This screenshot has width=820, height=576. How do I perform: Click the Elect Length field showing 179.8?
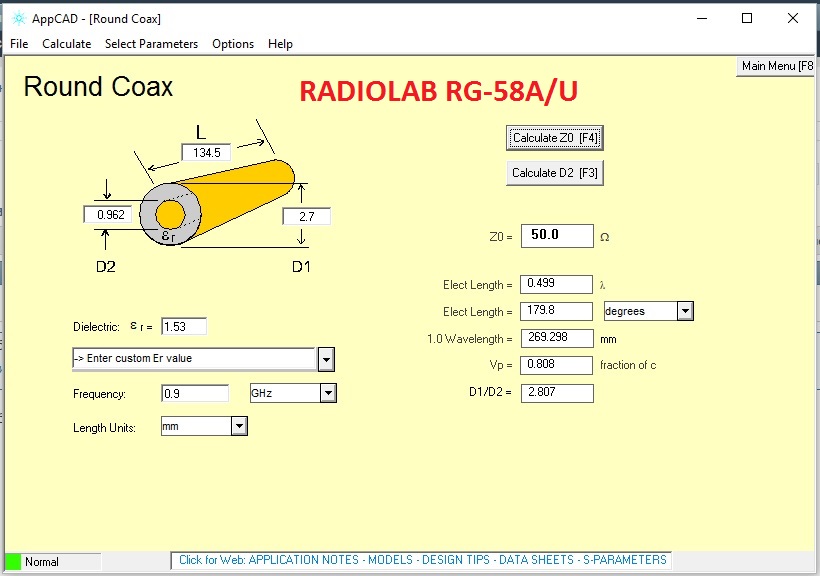(556, 311)
